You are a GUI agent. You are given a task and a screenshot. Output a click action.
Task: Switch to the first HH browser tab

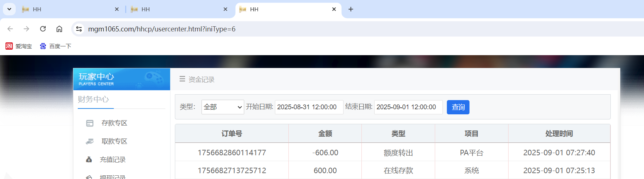click(70, 9)
